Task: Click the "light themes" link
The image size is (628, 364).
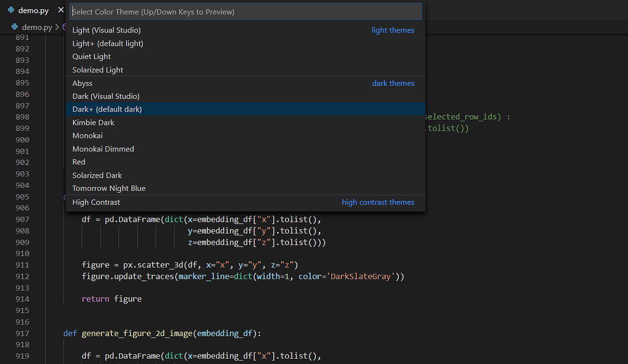Action: (392, 30)
